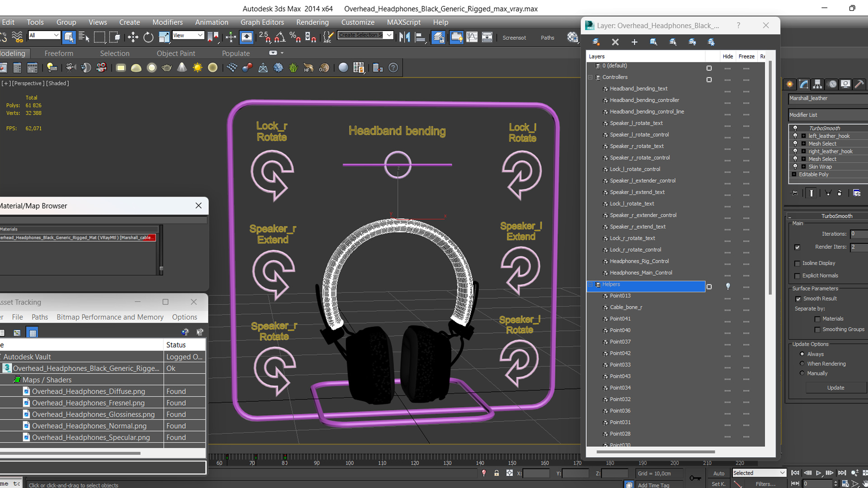Click the camera creation icon
This screenshot has width=868, height=488.
point(70,68)
